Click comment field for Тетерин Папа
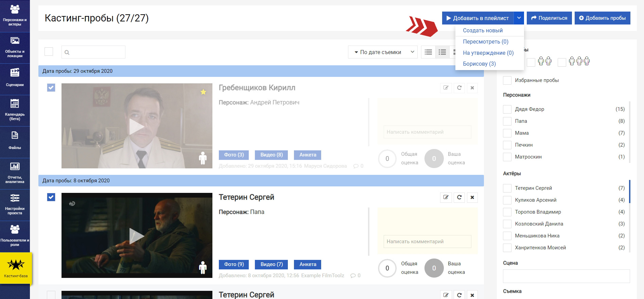Screen dimensions: 644x299 point(428,242)
